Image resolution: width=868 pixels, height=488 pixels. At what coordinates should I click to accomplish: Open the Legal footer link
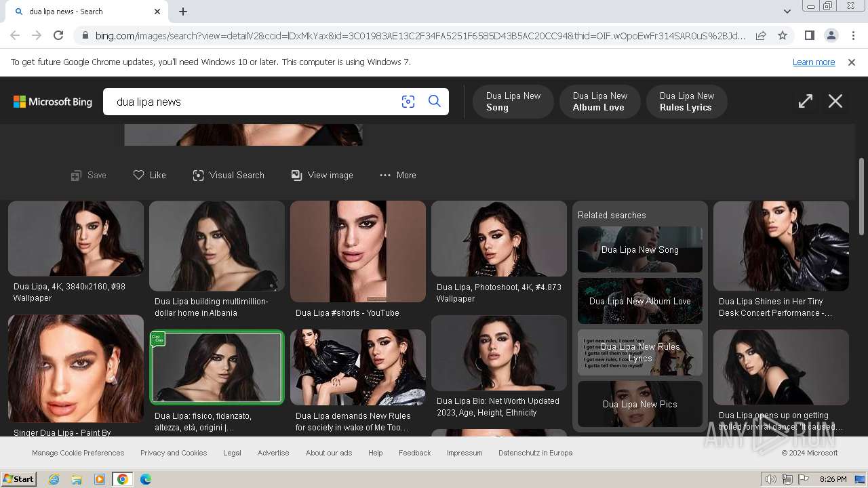232,453
